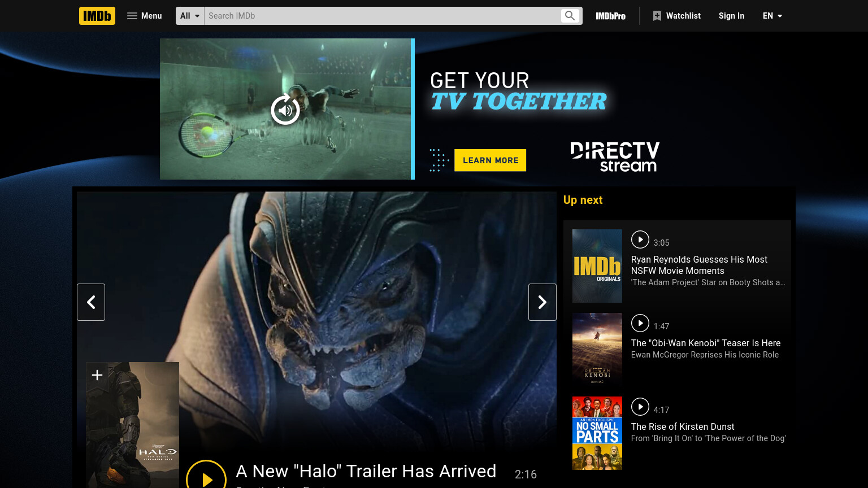Open the No Small Parts thumbnail
Viewport: 868px width, 488px height.
(x=597, y=433)
